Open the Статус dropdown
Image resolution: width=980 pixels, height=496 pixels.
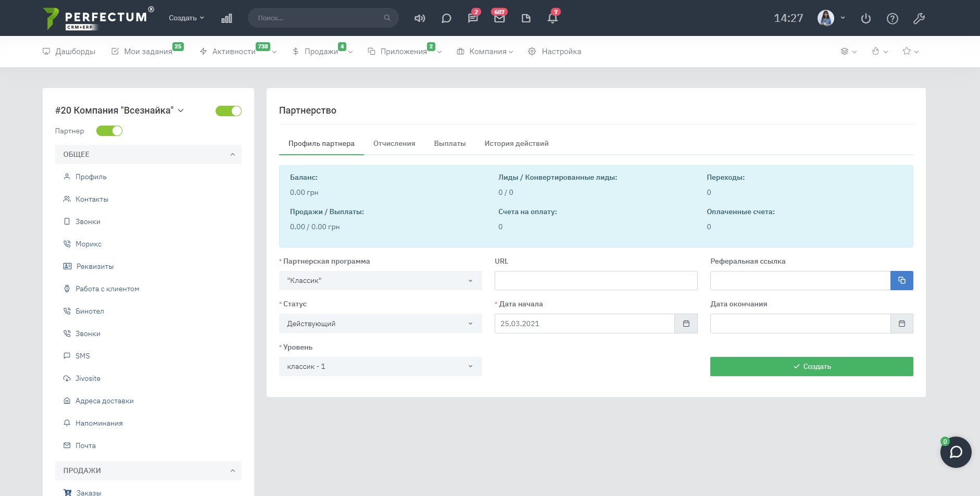click(x=380, y=324)
